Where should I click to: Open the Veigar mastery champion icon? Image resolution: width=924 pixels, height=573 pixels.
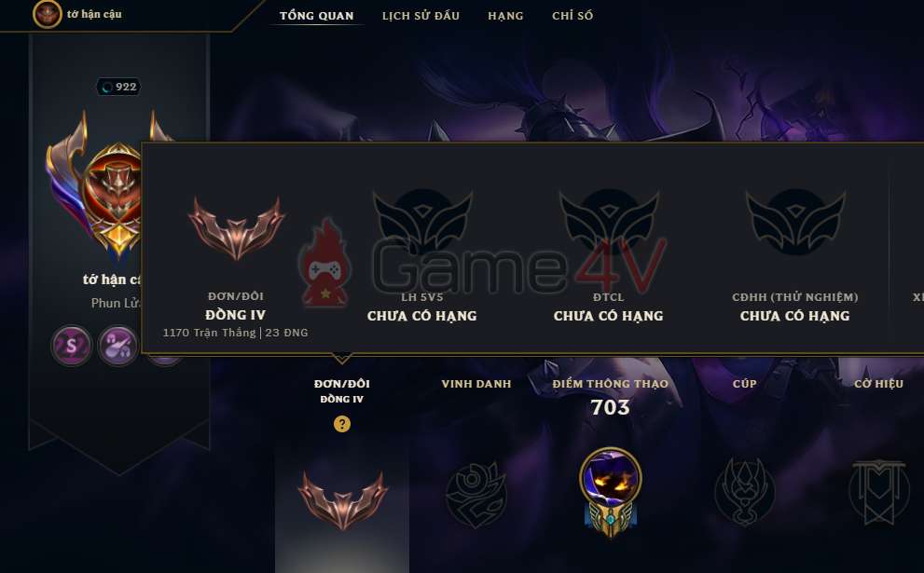tap(611, 492)
